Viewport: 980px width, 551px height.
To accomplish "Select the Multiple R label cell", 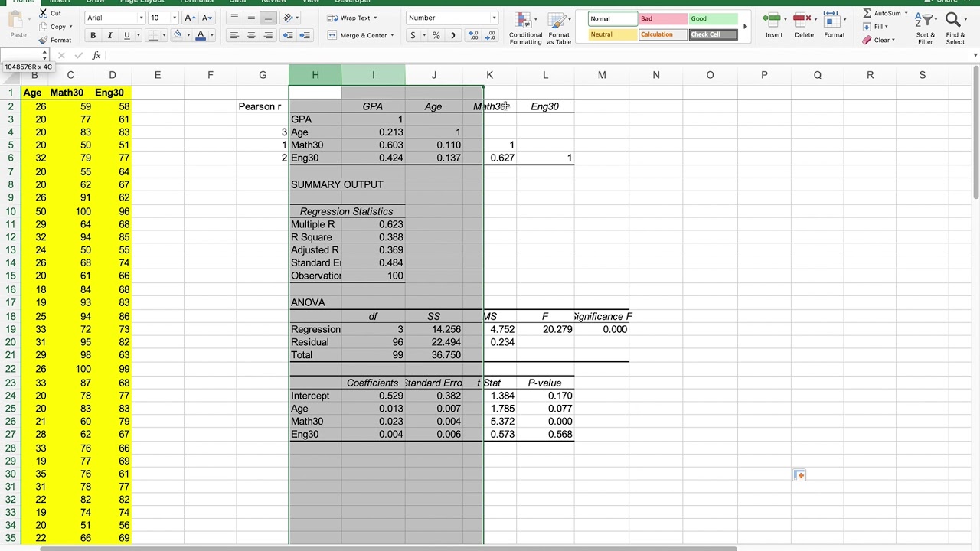I will pos(315,224).
